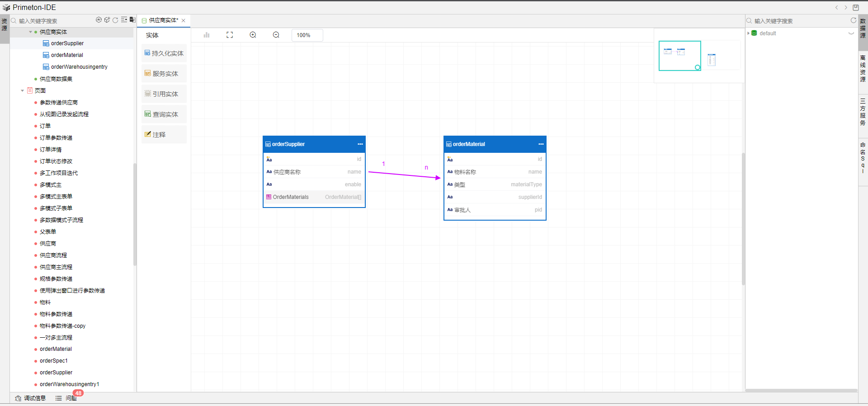Image resolution: width=868 pixels, height=406 pixels.
Task: Collapse the 供应商实体 tree node
Action: (x=30, y=32)
